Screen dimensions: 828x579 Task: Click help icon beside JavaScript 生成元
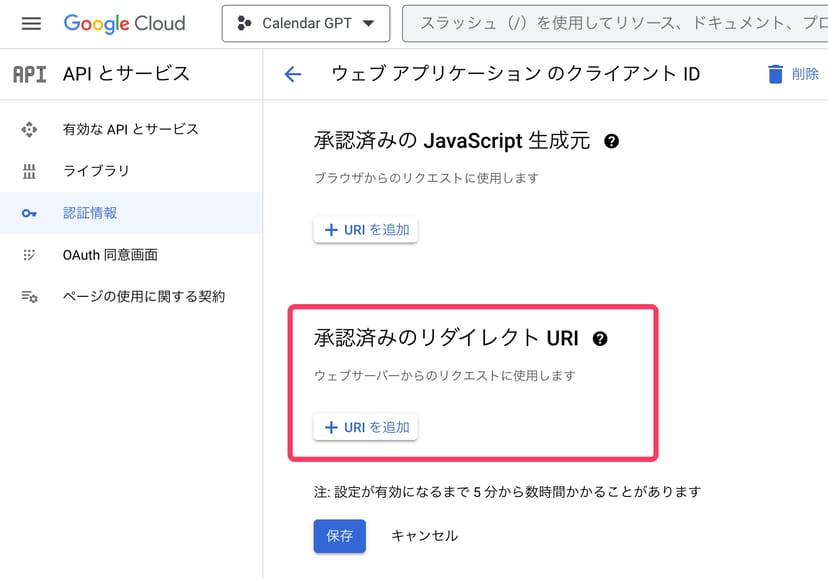click(x=612, y=142)
